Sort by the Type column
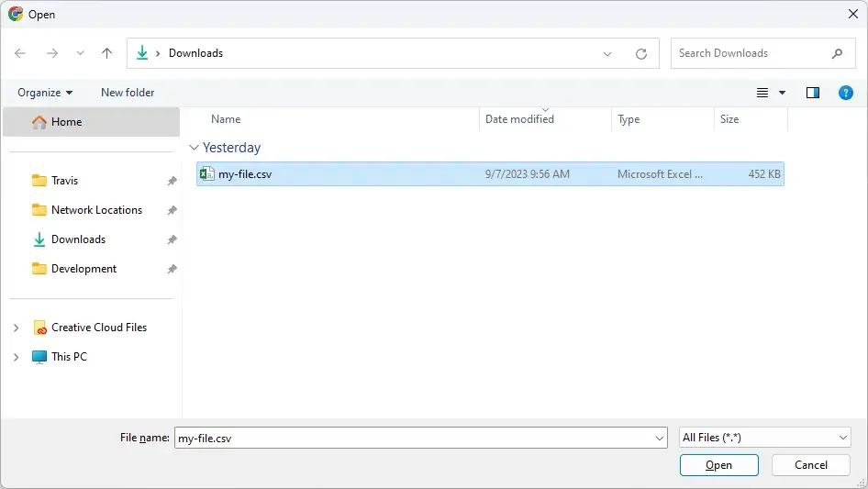The image size is (868, 489). click(x=629, y=119)
